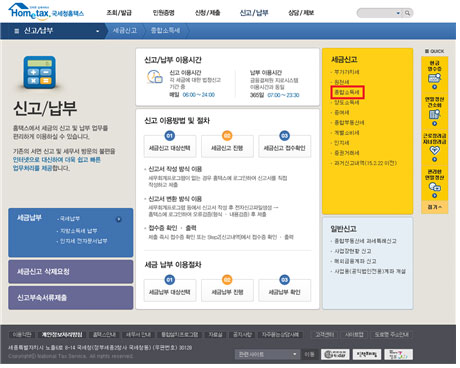460x368 pixels.
Task: Click the 현금영수증 quick menu icon
Action: coord(434,78)
